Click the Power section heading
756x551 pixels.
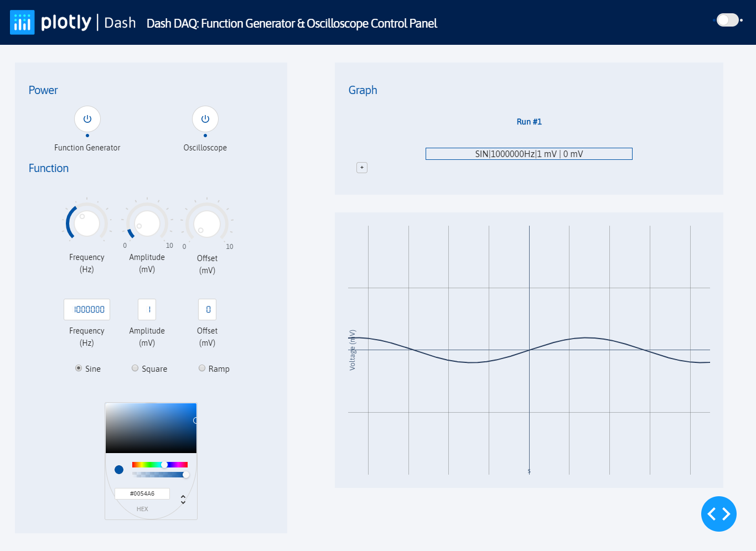click(x=43, y=90)
